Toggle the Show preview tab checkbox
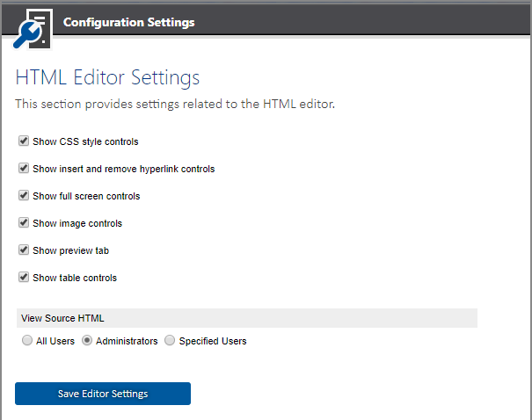Image resolution: width=532 pixels, height=420 pixels. pos(24,250)
